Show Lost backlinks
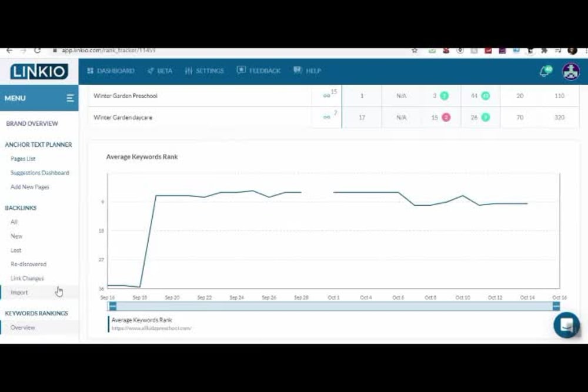588x392 pixels. click(16, 250)
